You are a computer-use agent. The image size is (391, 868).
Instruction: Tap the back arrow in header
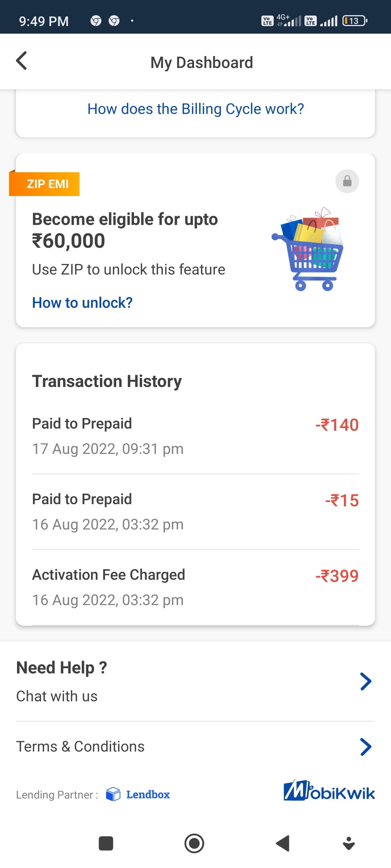point(22,61)
